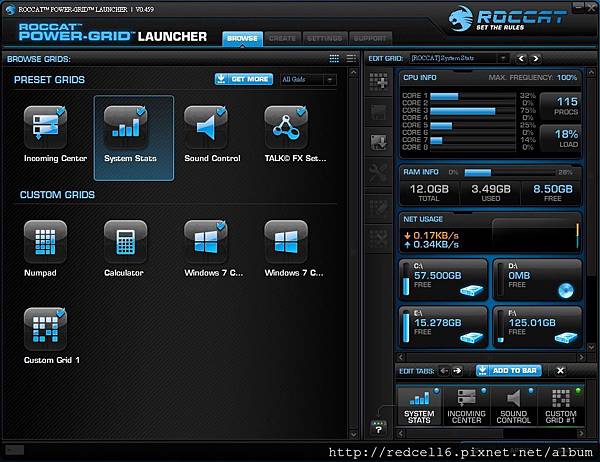Select the checked Windows 7 custom grid
Image resolution: width=600 pixels, height=462 pixels.
[x=206, y=242]
